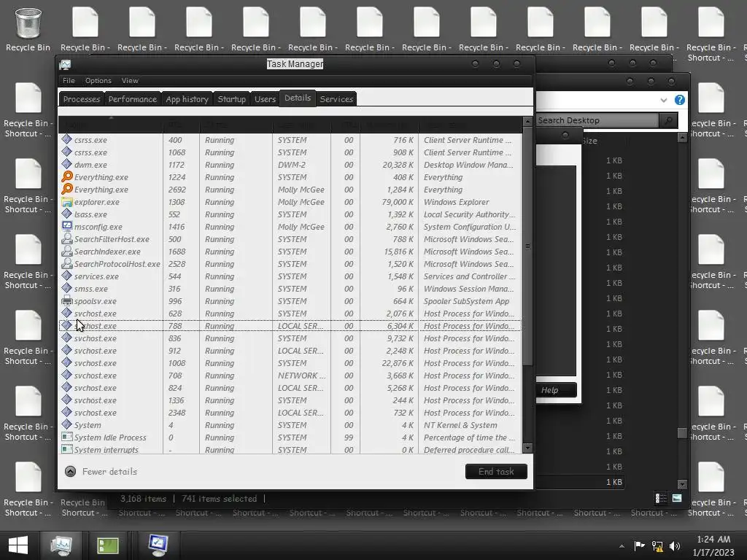
Task: Click the spoolsv.exe printer icon
Action: tap(67, 300)
